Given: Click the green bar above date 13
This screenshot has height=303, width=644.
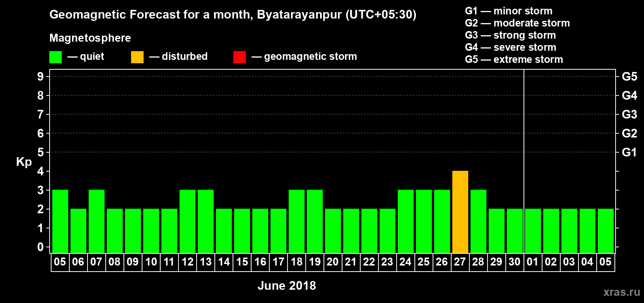Looking at the screenshot, I should (x=206, y=221).
